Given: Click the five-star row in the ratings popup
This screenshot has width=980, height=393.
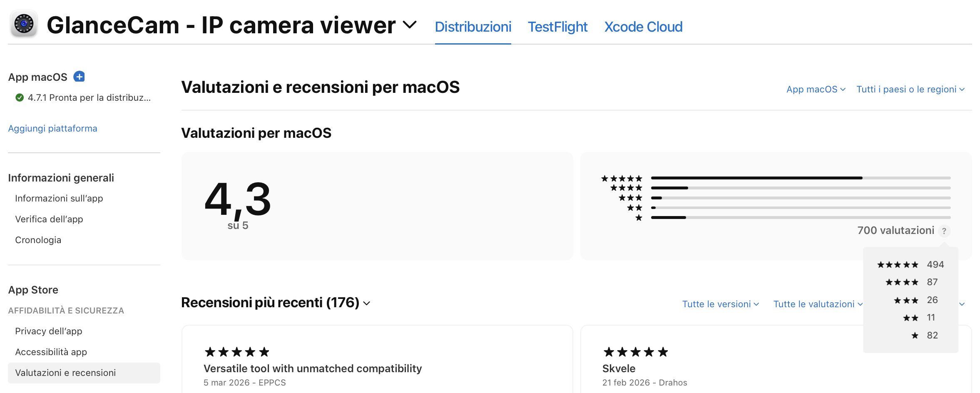Looking at the screenshot, I should pos(910,265).
